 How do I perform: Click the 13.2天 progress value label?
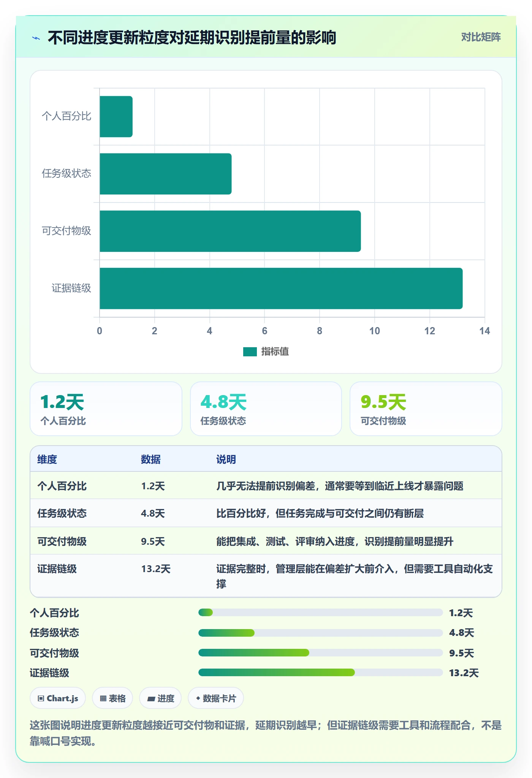(x=464, y=673)
